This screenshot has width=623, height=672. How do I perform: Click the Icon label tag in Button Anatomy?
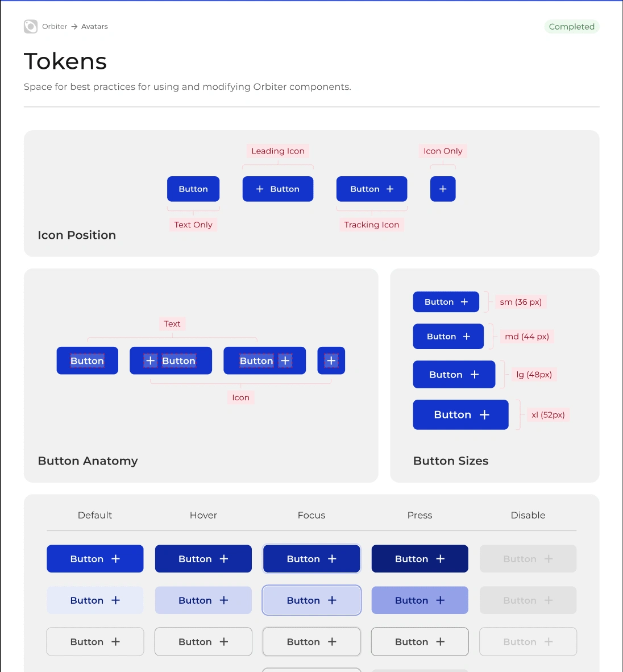pos(240,398)
